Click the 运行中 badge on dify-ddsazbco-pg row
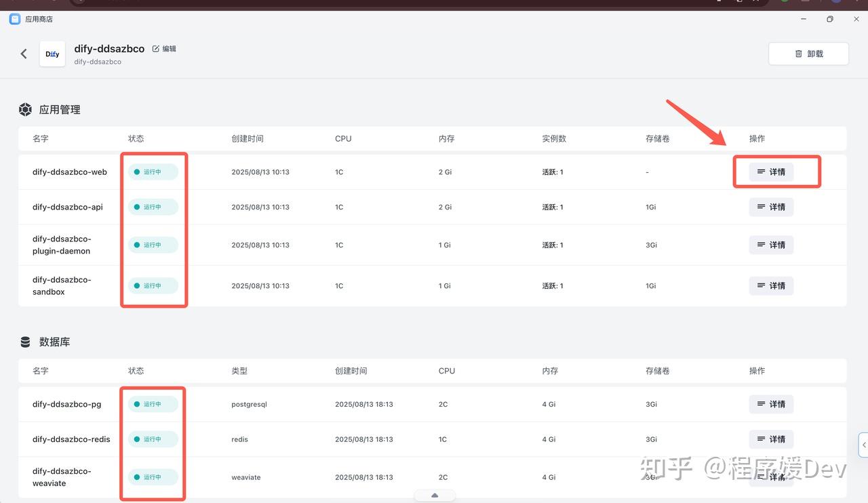868x503 pixels. [153, 404]
